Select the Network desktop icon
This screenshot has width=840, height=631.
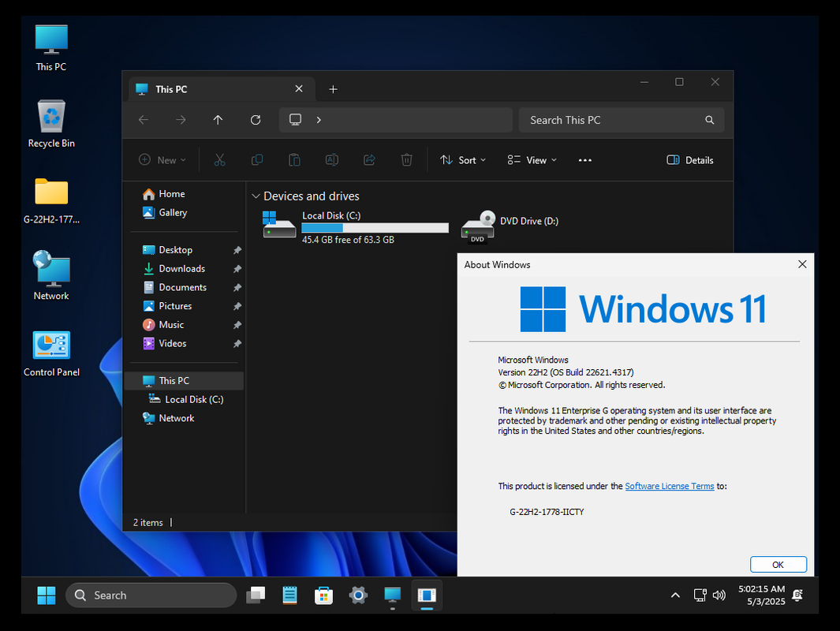coord(51,276)
